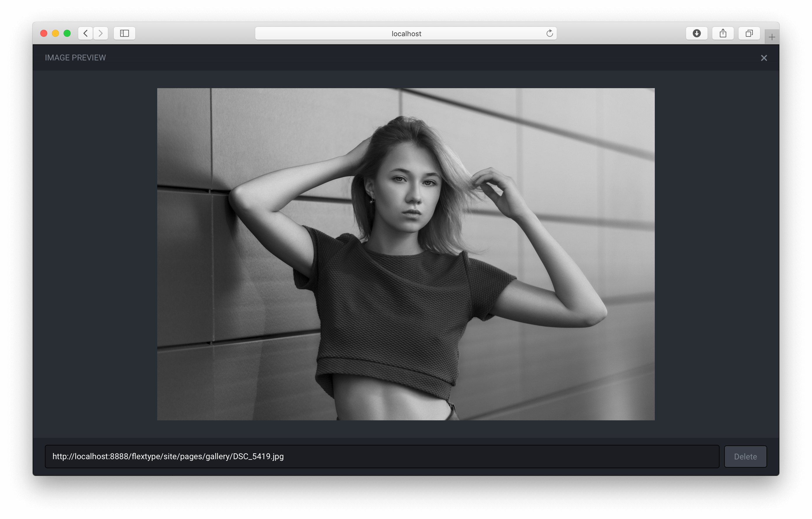
Task: Toggle the Safari sidebar
Action: (125, 33)
